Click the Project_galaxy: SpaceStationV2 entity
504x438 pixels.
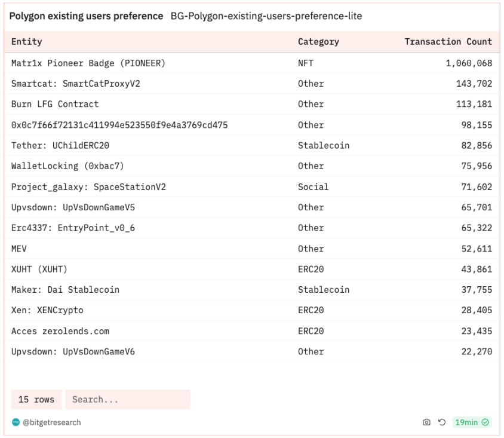88,187
